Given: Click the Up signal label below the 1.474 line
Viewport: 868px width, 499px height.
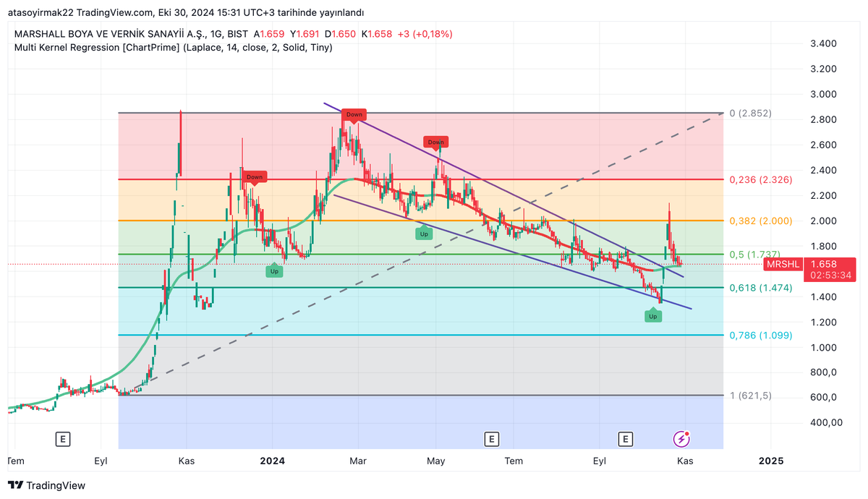Looking at the screenshot, I should pos(653,315).
